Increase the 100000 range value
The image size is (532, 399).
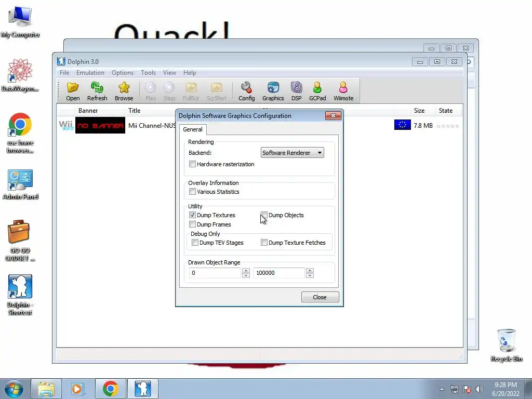point(310,270)
